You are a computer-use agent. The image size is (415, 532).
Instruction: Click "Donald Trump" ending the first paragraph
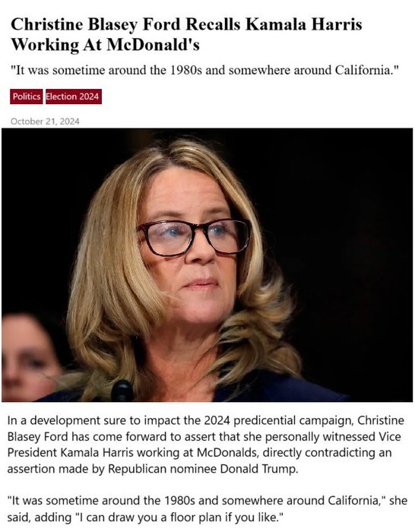259,469
